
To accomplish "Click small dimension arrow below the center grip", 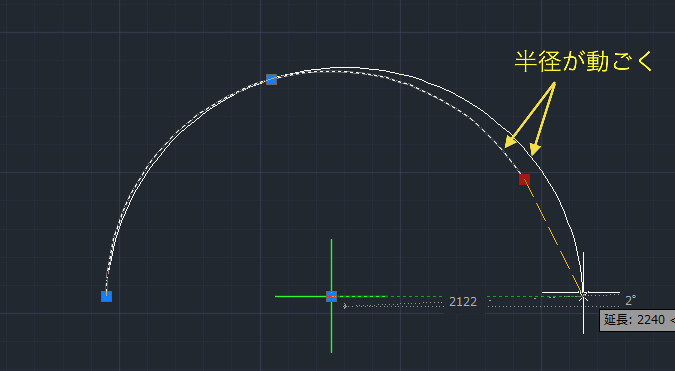I will [345, 306].
